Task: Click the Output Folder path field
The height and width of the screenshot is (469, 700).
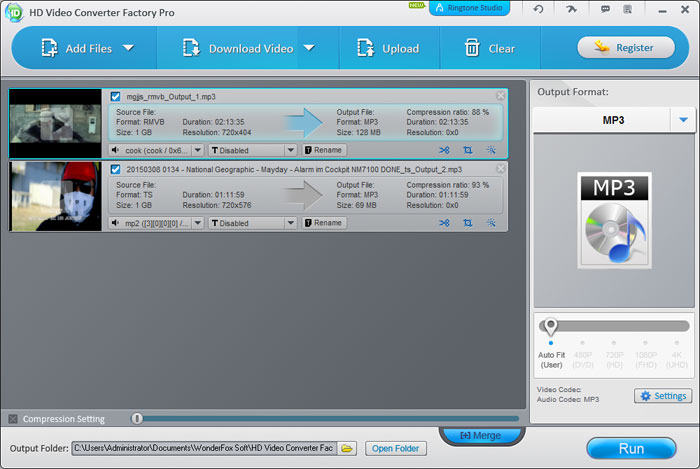Action: [204, 448]
